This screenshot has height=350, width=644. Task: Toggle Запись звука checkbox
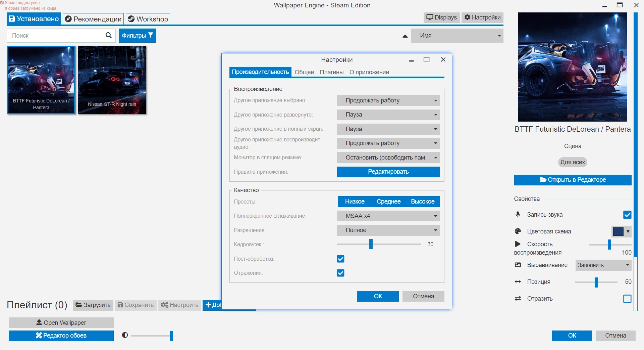coord(627,215)
